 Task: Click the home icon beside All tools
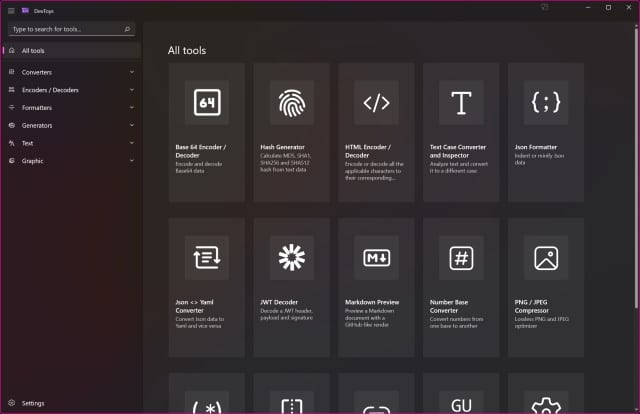tap(12, 51)
